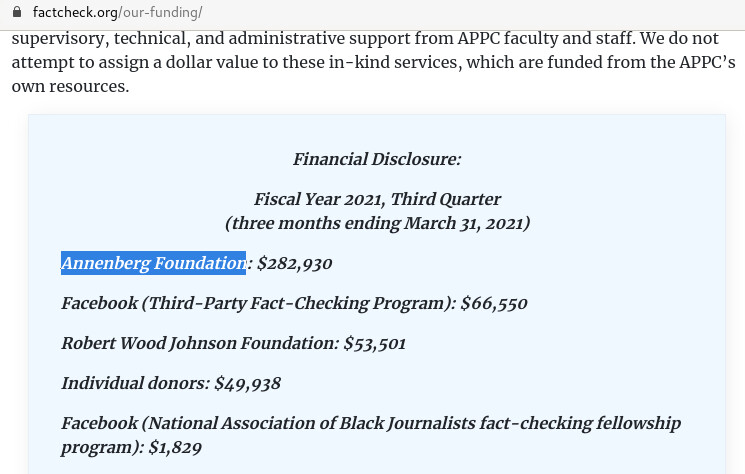Screen dimensions: 745x474
Task: Click the Robert Wood Johnson Foundation entry
Action: pos(198,343)
